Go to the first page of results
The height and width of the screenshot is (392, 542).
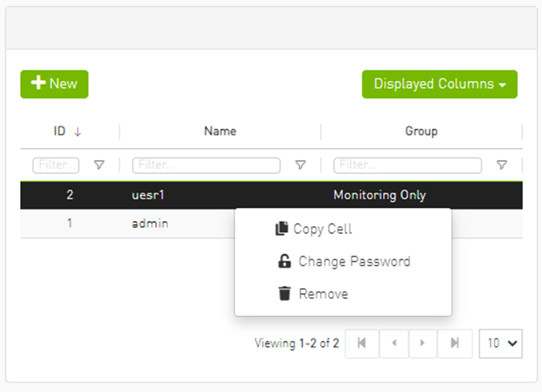[362, 343]
